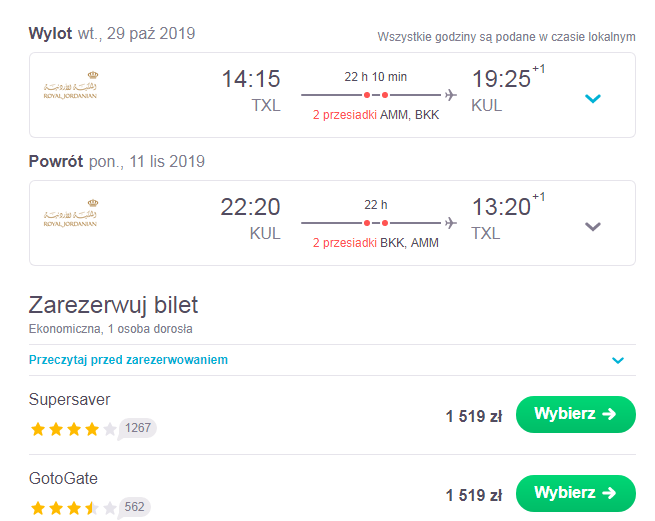Select the 14:15 TXL departure card
Image resolution: width=655 pixels, height=521 pixels.
332,95
